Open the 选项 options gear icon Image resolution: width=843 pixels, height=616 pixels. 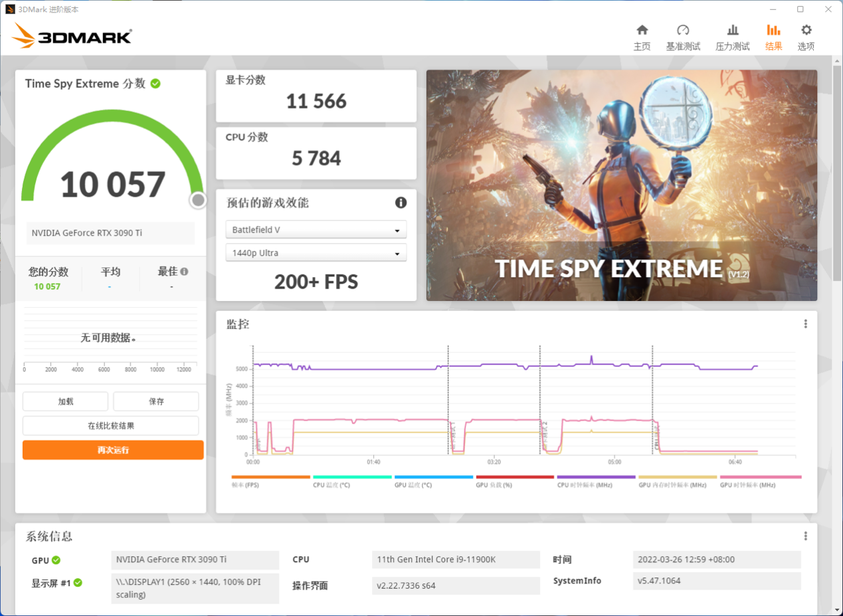(x=806, y=30)
